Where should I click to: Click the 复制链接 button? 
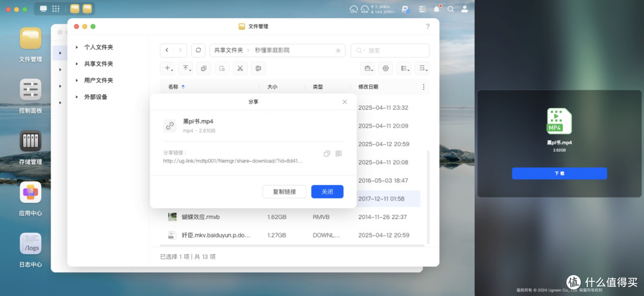click(x=284, y=192)
